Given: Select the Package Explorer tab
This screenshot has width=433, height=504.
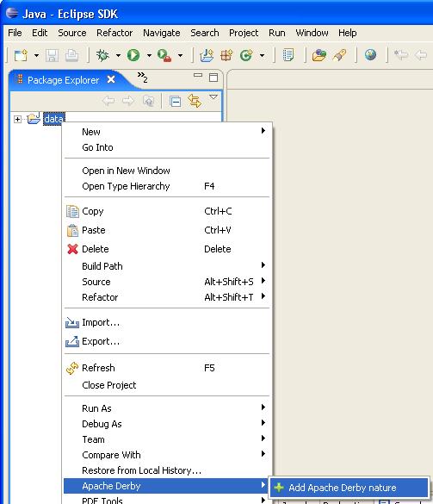Looking at the screenshot, I should [63, 80].
